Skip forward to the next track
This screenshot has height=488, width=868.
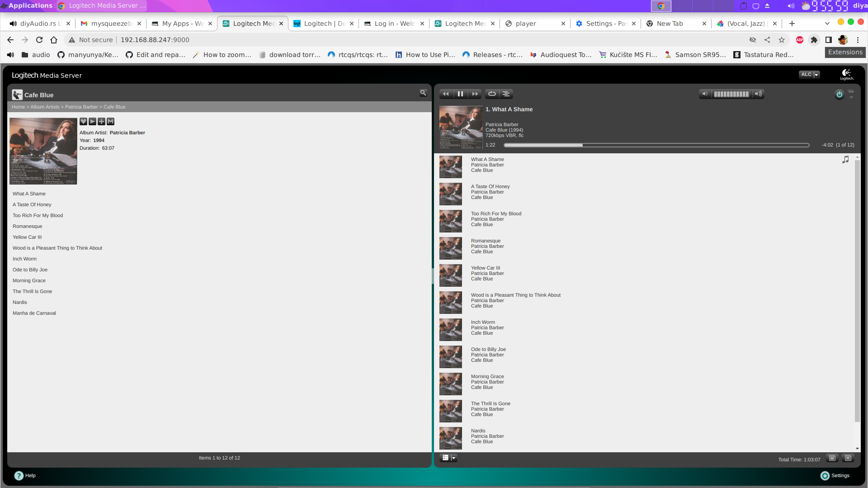pyautogui.click(x=475, y=94)
